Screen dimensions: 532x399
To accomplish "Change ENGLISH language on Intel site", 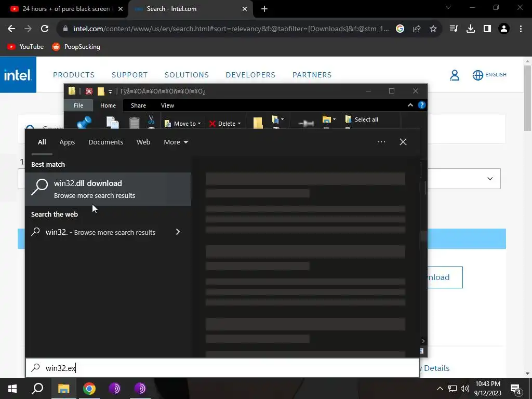I will point(489,75).
